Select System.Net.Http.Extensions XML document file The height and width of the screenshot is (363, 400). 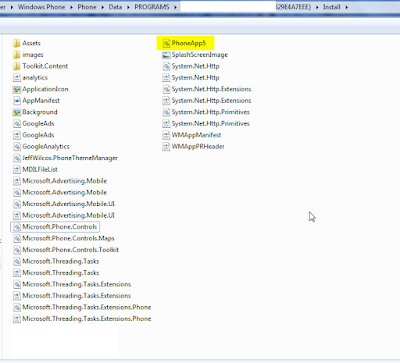[207, 101]
